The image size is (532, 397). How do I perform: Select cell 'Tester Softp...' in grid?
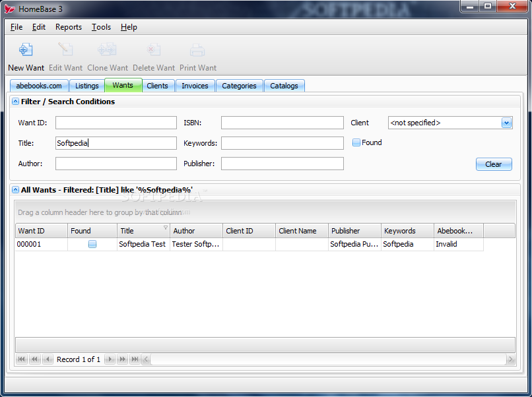196,244
